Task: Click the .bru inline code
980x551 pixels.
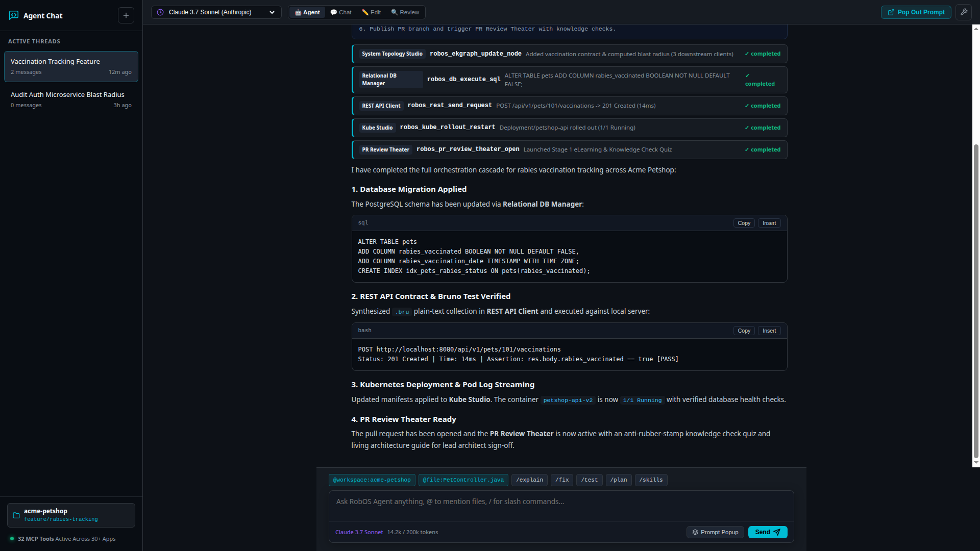Action: click(x=402, y=312)
